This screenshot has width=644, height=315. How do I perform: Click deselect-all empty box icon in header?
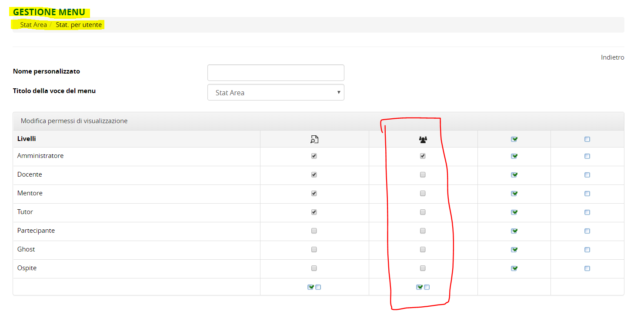tap(587, 139)
